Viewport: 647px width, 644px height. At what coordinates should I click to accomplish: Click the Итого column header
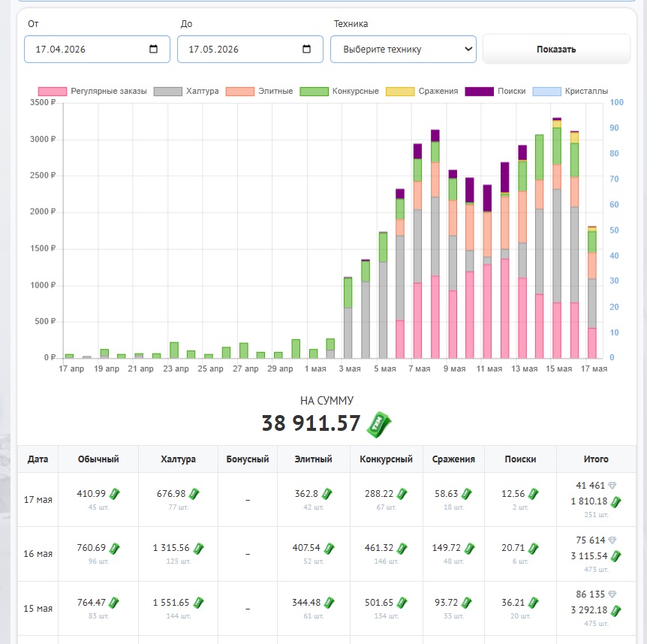point(596,459)
